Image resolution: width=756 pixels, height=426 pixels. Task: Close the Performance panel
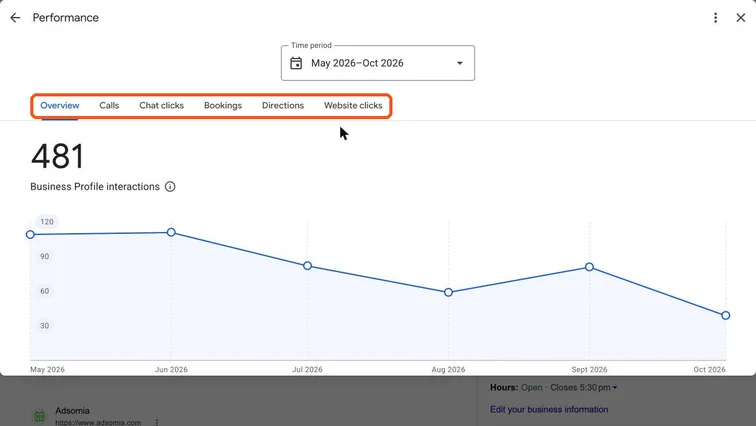click(x=741, y=18)
